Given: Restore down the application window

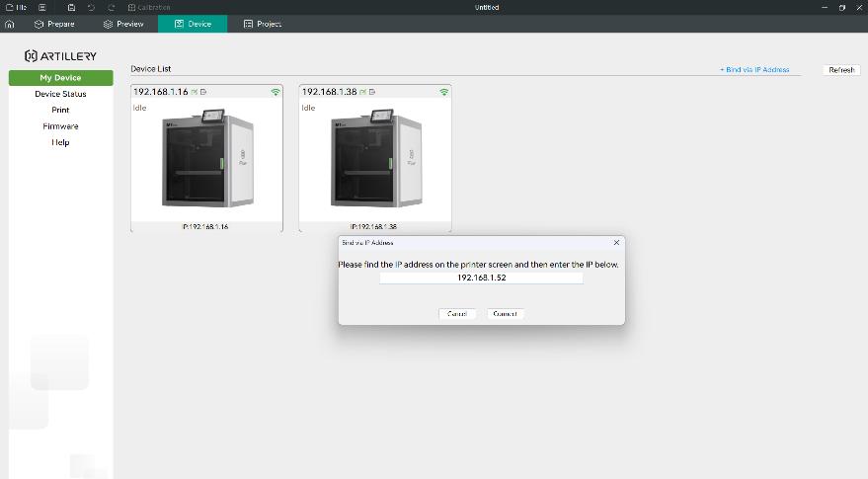Looking at the screenshot, I should coord(842,7).
